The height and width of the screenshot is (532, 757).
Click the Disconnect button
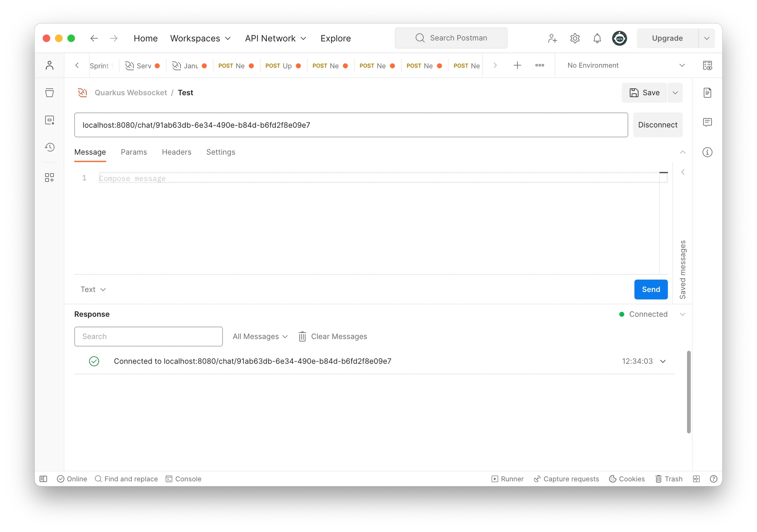658,125
